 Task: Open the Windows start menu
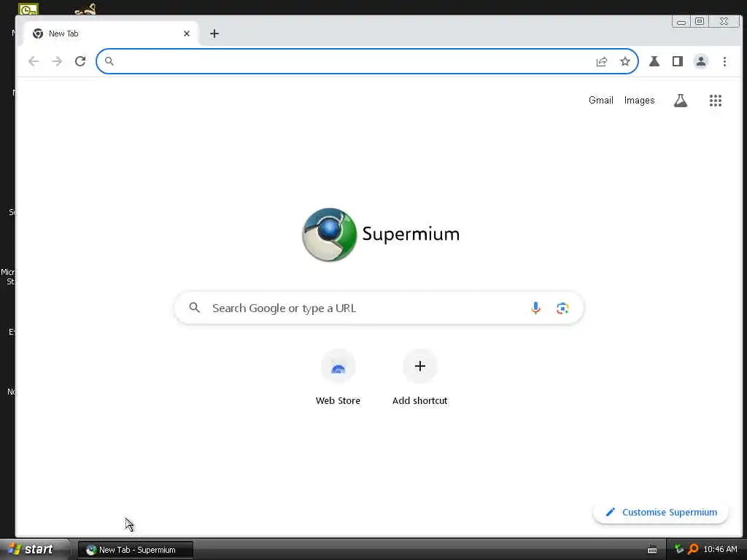(x=34, y=549)
